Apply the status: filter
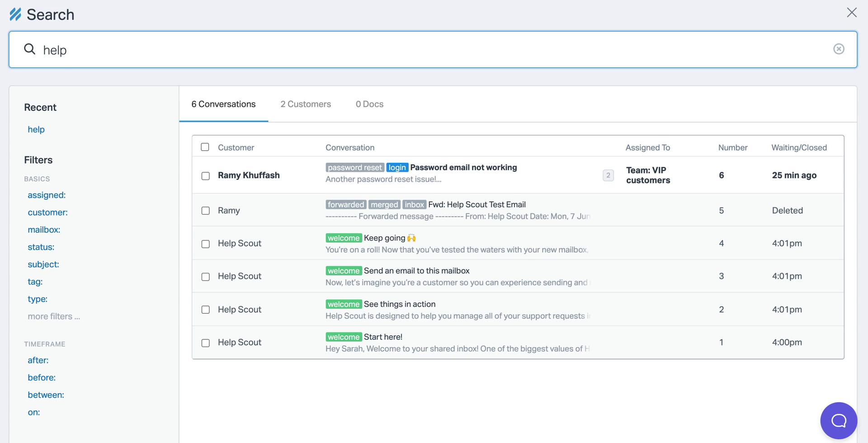 pyautogui.click(x=41, y=247)
